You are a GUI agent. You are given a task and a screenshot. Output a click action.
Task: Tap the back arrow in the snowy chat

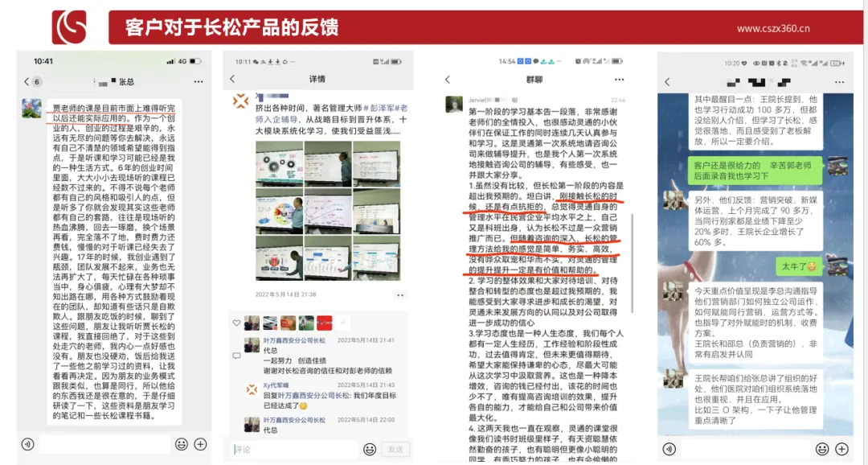point(667,82)
